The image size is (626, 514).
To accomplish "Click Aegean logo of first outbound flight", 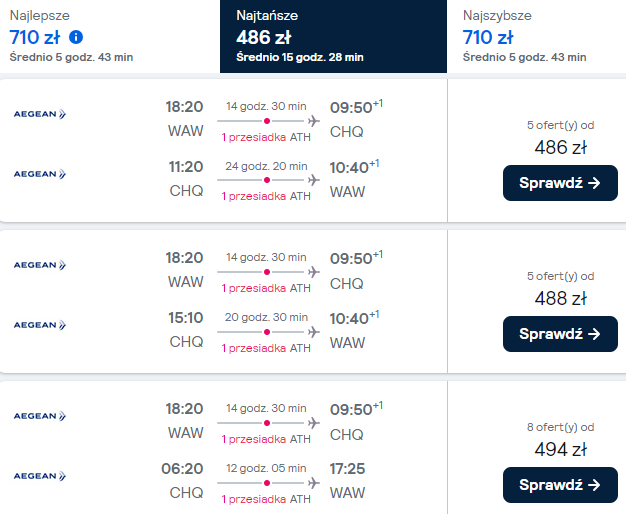I will (x=39, y=114).
